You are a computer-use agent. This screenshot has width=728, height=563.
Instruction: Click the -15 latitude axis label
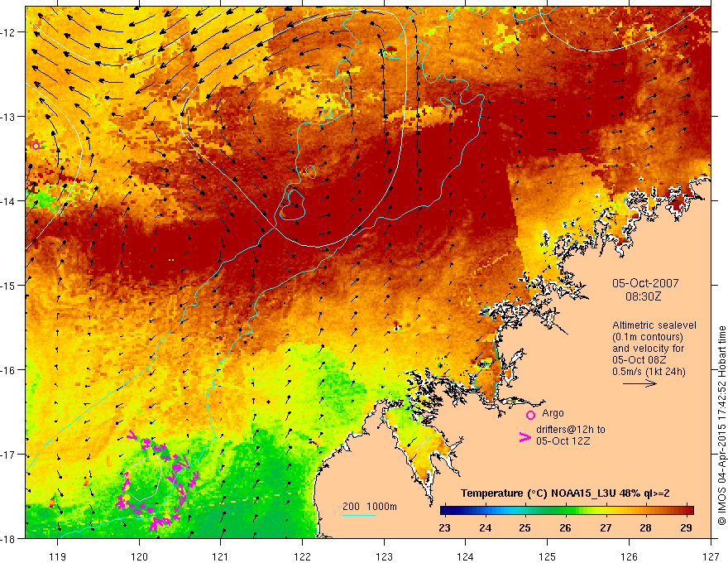coord(9,285)
